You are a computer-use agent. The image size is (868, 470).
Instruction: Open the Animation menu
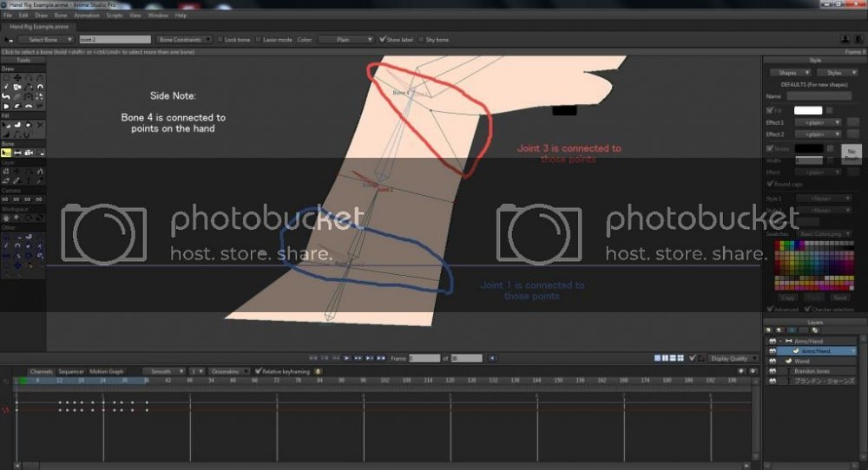tap(87, 15)
